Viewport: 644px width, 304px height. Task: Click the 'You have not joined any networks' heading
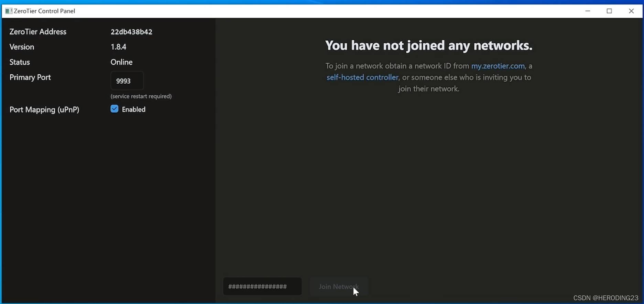coord(429,45)
